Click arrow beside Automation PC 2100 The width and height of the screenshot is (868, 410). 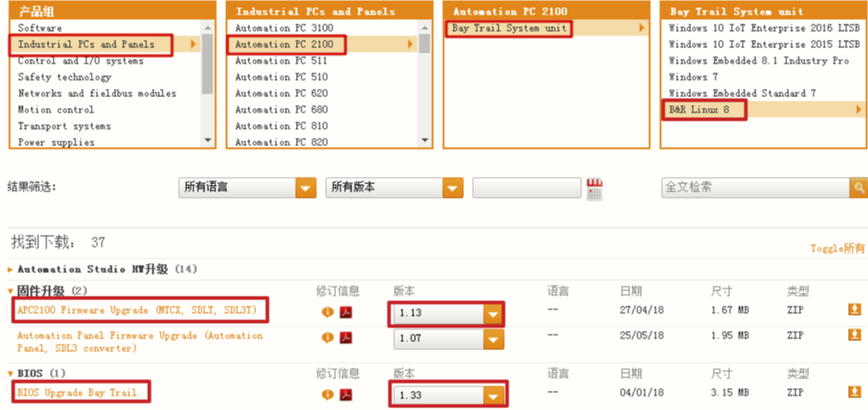(x=410, y=44)
